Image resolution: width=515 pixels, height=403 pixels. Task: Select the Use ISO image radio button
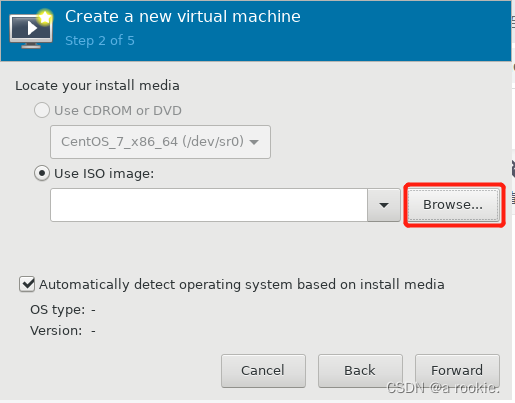[42, 173]
